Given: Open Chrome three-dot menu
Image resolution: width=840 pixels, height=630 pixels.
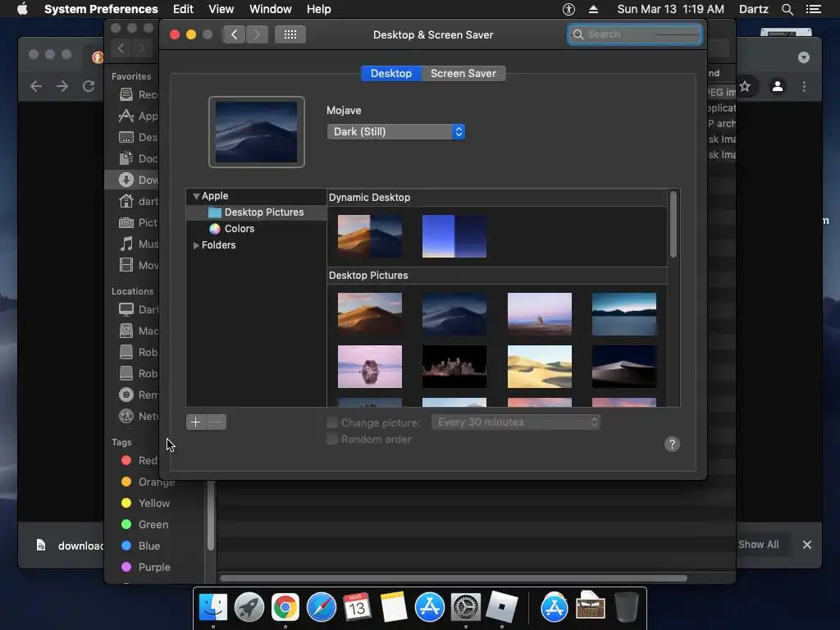Looking at the screenshot, I should tap(804, 86).
